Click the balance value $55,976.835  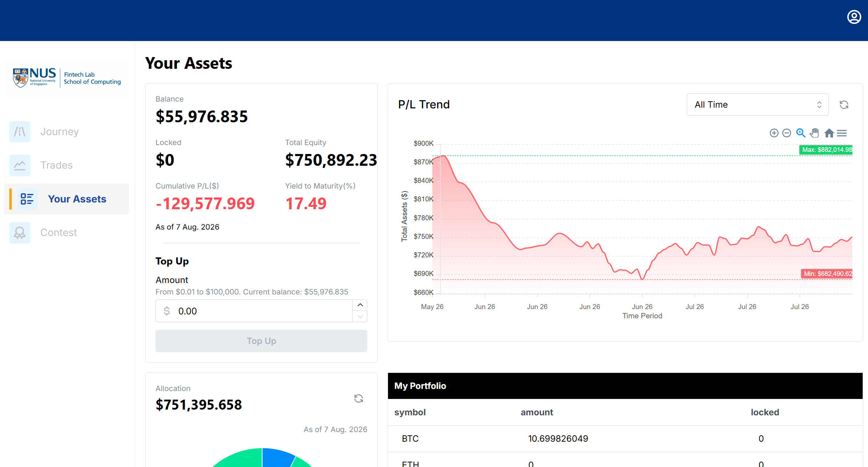[x=202, y=117]
